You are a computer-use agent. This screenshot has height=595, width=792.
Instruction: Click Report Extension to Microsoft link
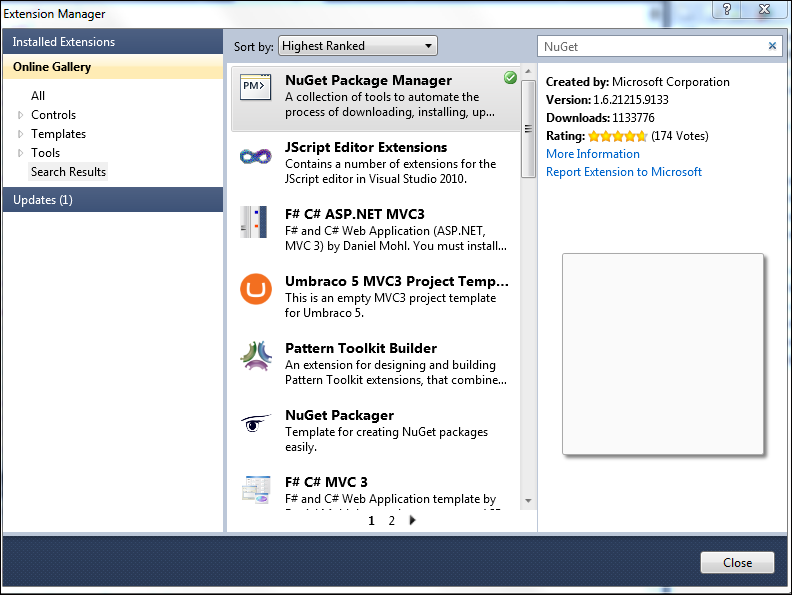click(x=623, y=172)
